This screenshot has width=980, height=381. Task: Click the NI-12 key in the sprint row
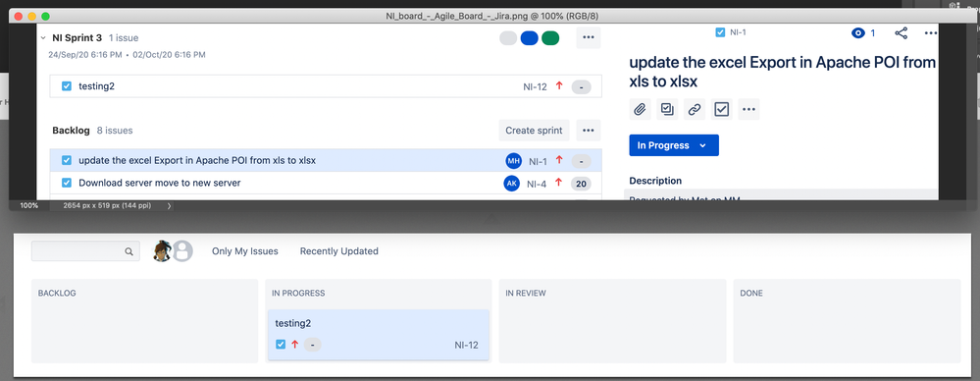535,87
